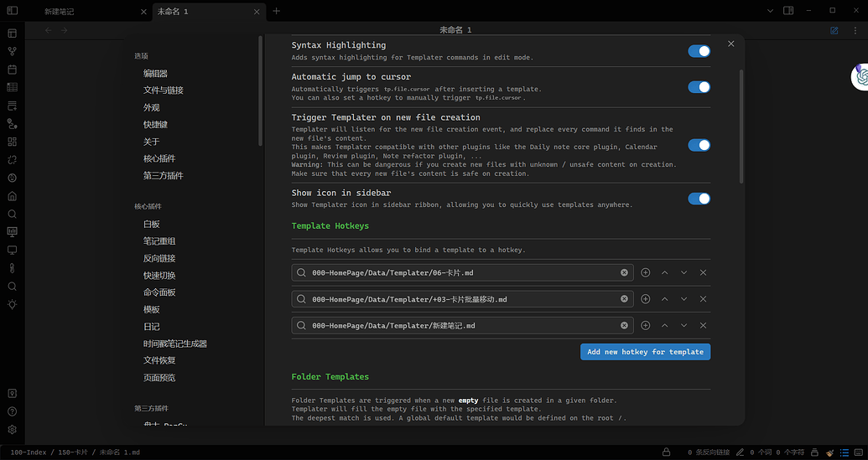This screenshot has width=868, height=460.
Task: Open settings gear in ribbon
Action: [x=13, y=430]
